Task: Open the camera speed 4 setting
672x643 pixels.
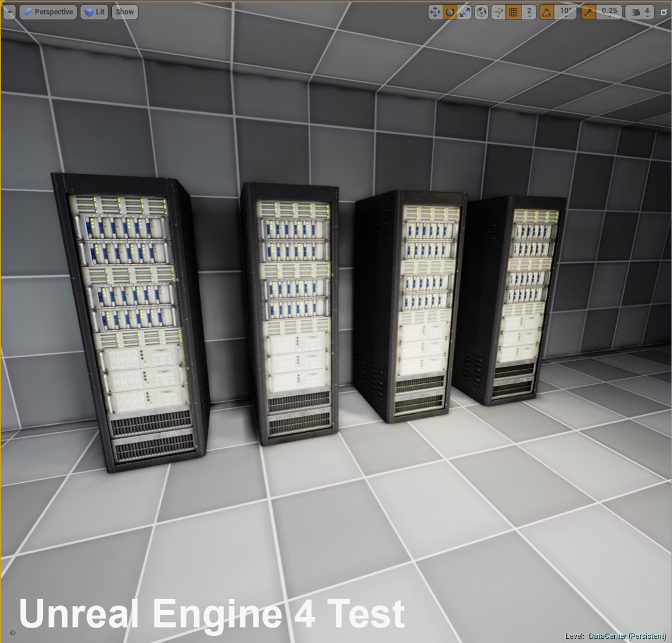Action: click(639, 12)
